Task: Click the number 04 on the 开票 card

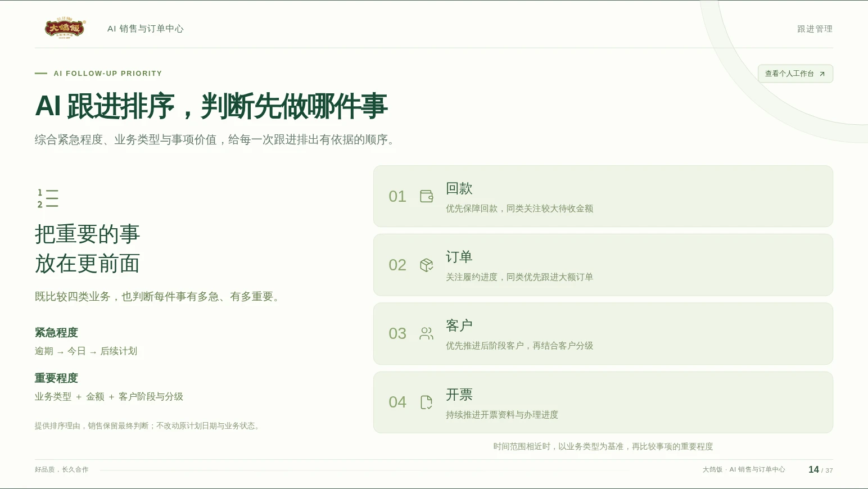Action: click(397, 402)
